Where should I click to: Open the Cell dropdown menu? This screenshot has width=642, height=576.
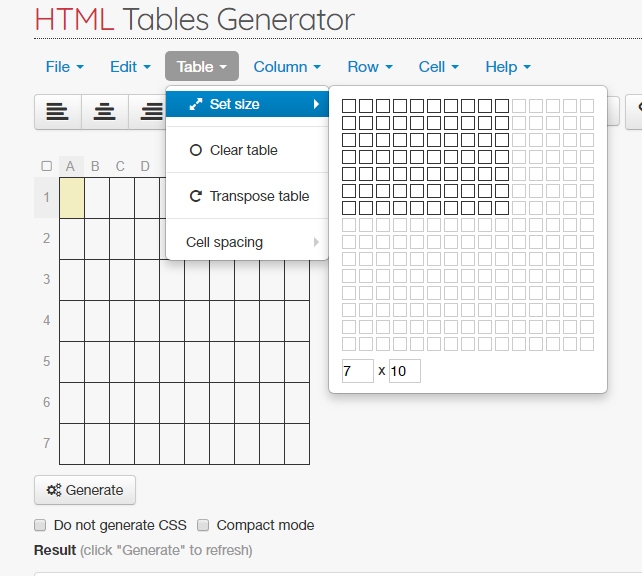439,67
